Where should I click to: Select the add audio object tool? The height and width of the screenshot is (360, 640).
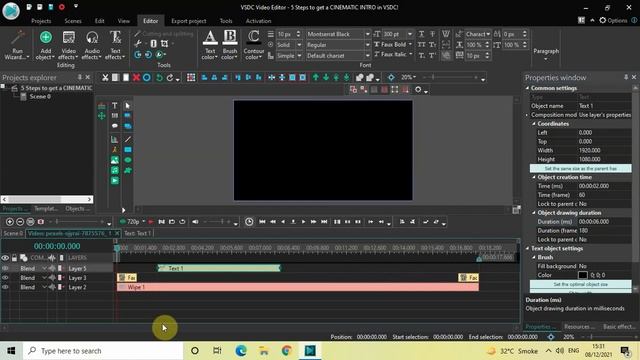[x=115, y=170]
